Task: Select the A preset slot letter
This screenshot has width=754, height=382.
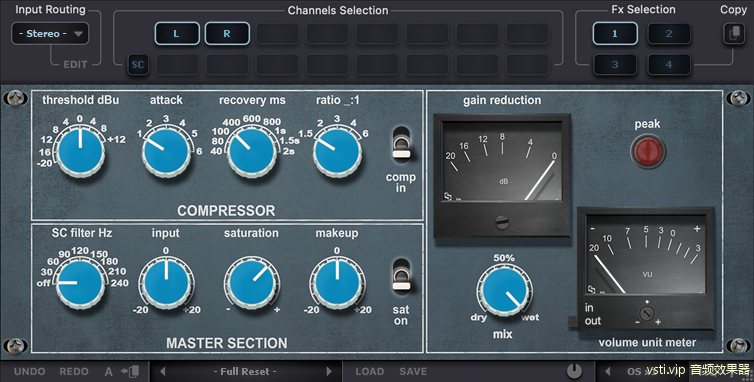Action: pos(109,371)
